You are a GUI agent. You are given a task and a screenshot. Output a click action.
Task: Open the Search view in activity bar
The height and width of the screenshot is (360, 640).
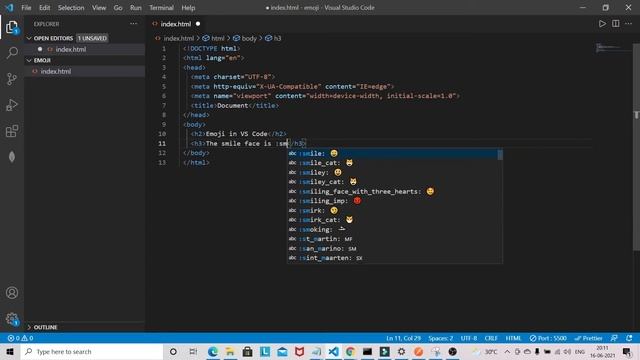click(x=12, y=53)
